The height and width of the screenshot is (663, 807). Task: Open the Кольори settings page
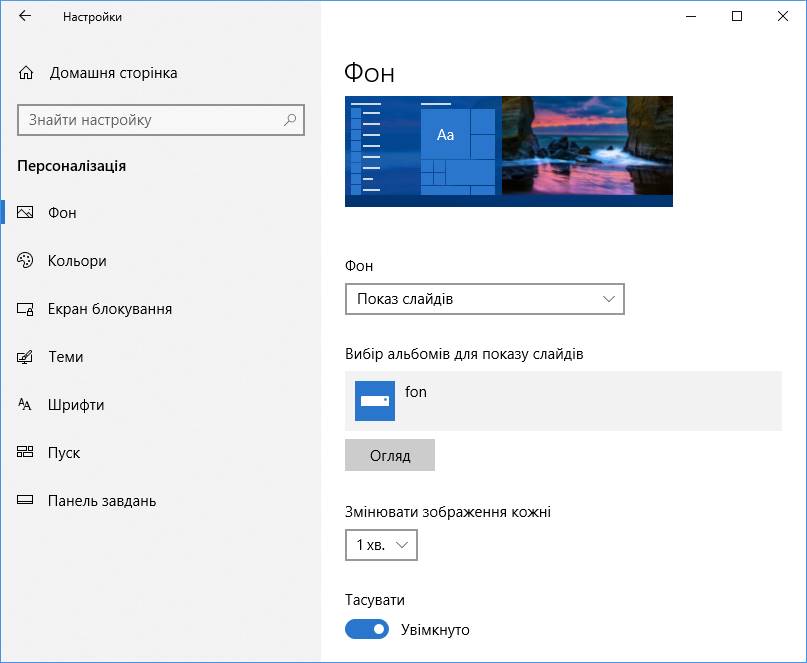(77, 261)
